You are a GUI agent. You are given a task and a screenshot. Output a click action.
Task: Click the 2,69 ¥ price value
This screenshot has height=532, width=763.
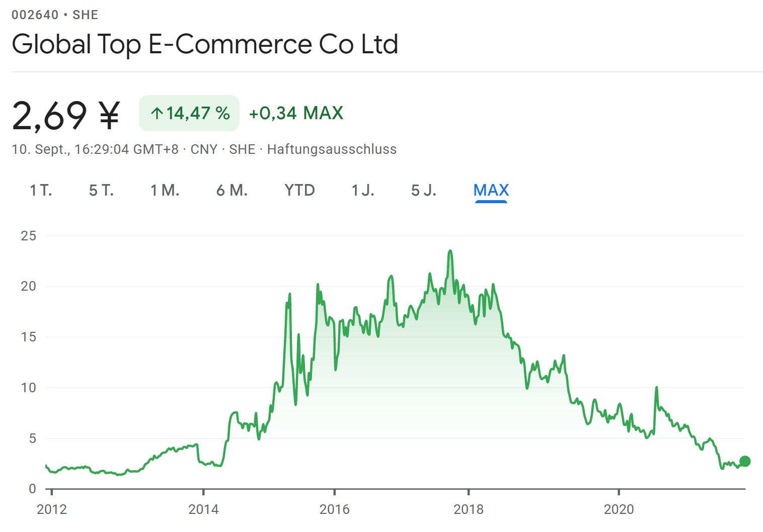click(66, 115)
